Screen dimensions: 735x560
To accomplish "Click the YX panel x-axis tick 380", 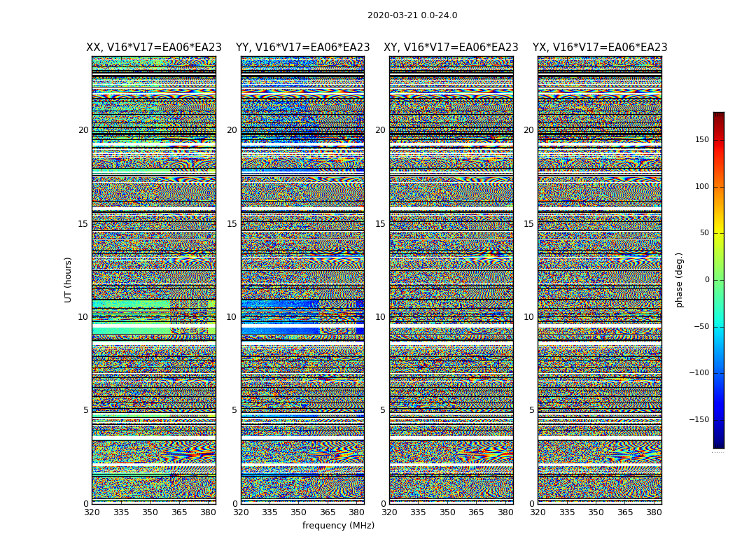I will [x=654, y=512].
